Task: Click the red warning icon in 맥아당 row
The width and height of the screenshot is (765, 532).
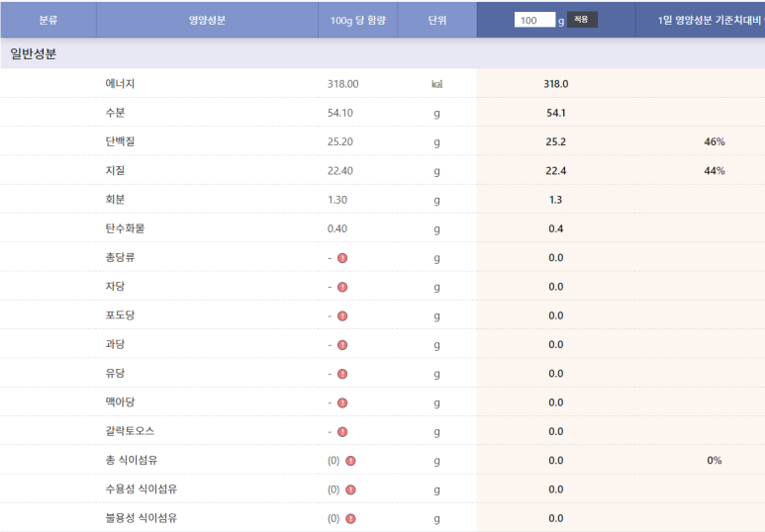Action: tap(342, 402)
